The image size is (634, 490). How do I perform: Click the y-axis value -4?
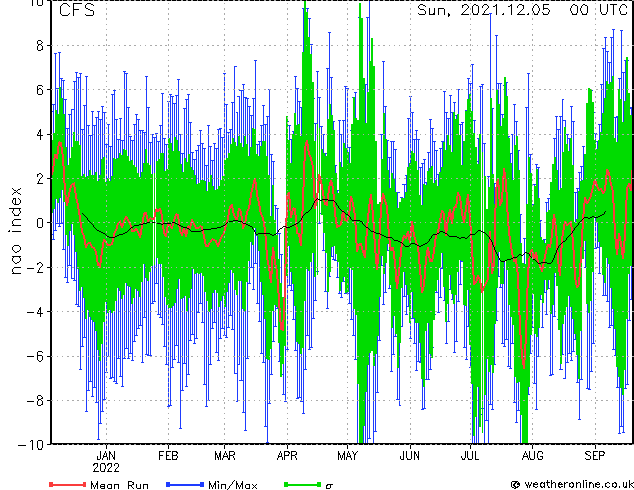tap(35, 312)
